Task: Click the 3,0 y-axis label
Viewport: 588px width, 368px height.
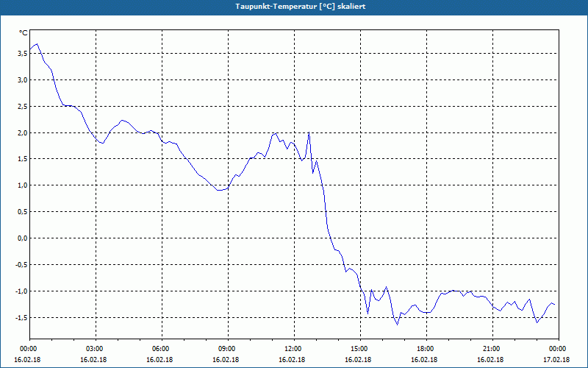Action: (23, 80)
